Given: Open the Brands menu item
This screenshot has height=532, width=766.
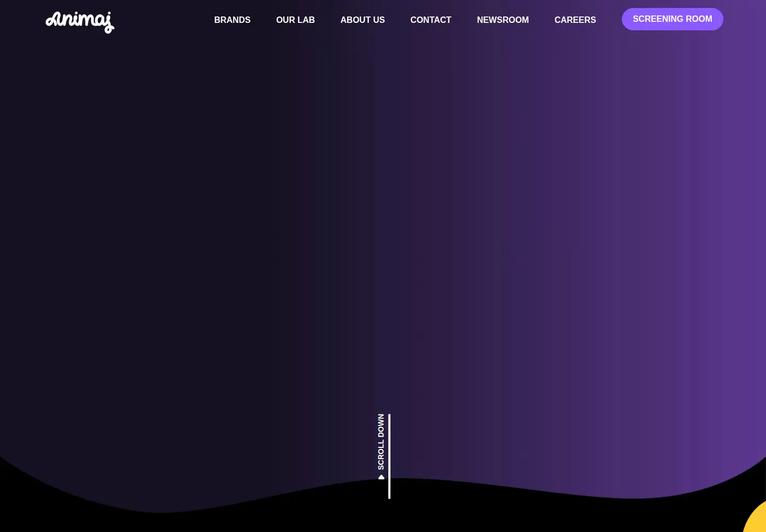Looking at the screenshot, I should click(x=232, y=20).
